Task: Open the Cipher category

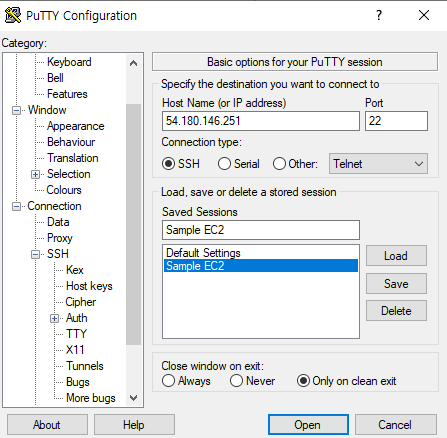Action: click(81, 302)
